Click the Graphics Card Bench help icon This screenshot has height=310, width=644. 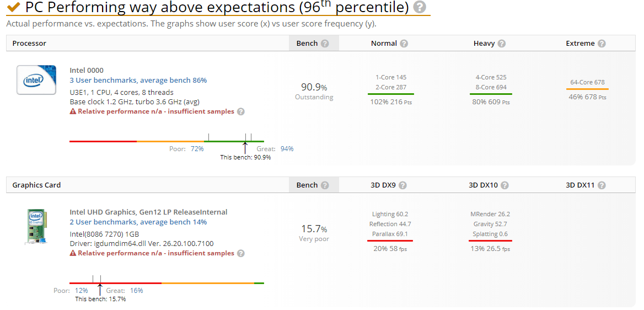pyautogui.click(x=325, y=185)
